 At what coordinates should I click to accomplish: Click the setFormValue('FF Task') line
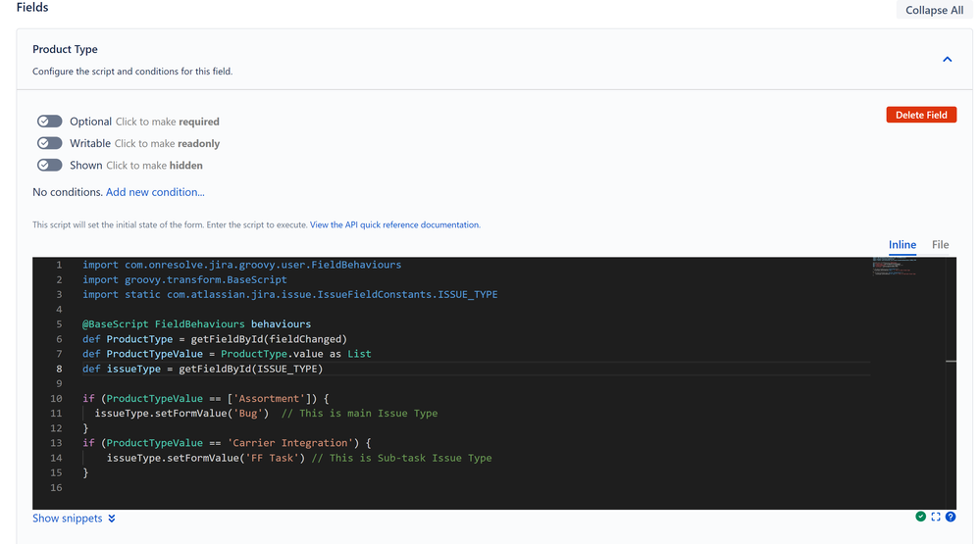[x=206, y=458]
